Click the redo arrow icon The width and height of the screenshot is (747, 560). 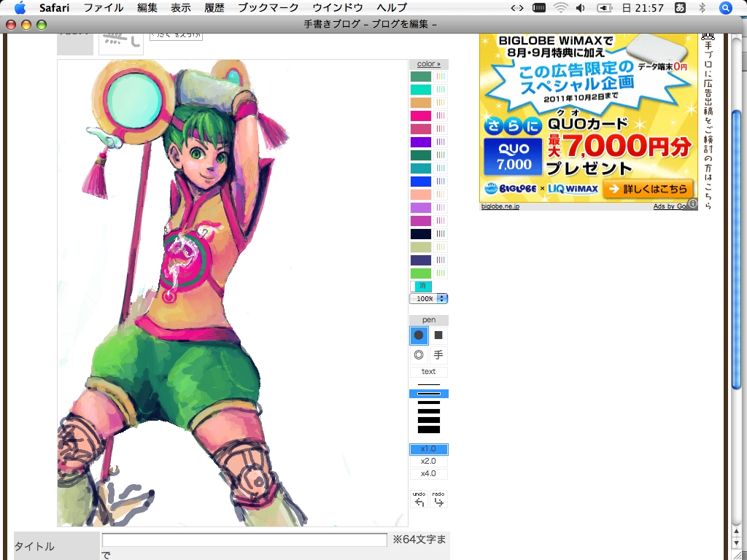(x=438, y=500)
